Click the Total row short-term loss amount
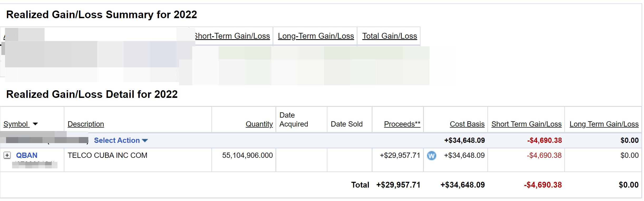Image resolution: width=644 pixels, height=201 pixels. [543, 185]
